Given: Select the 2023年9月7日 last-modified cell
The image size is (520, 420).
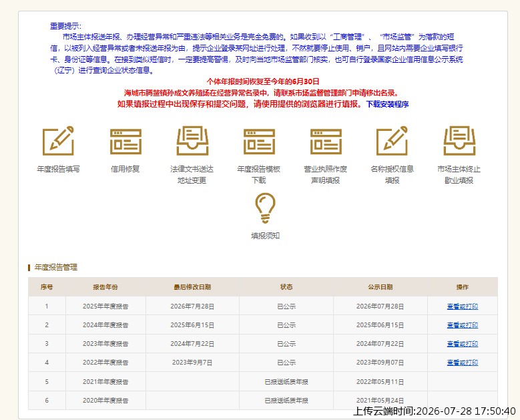Looking at the screenshot, I should point(192,363).
